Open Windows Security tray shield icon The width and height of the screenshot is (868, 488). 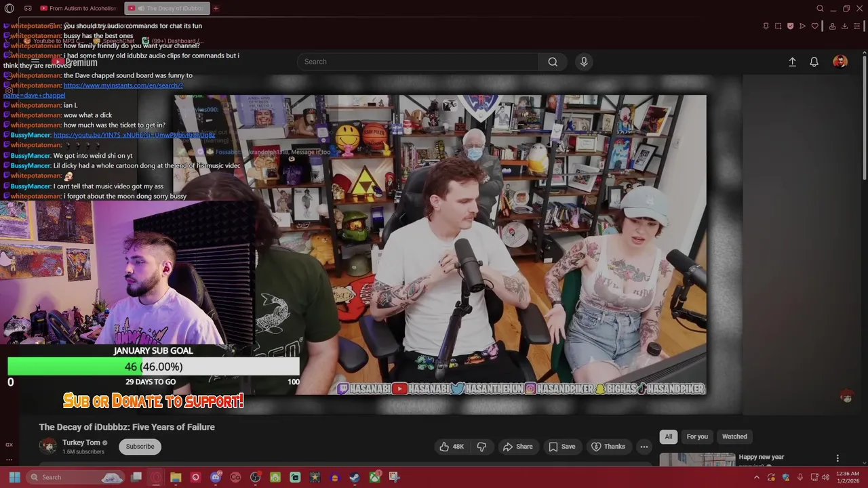coord(786,477)
